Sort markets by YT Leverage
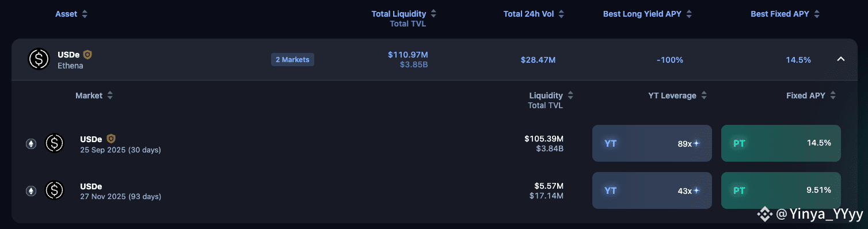The width and height of the screenshot is (868, 229). pos(677,96)
